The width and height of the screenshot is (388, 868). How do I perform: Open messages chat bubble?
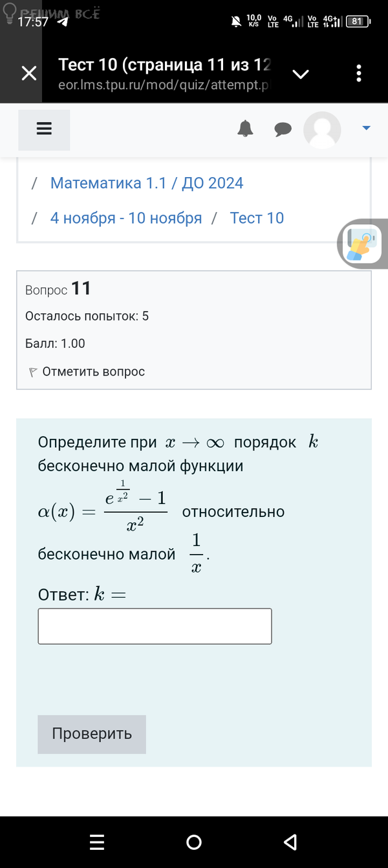point(283,129)
